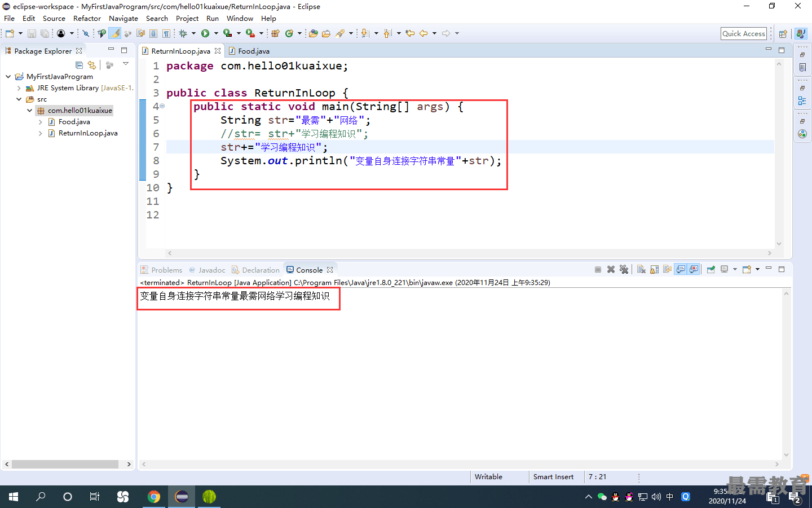
Task: Click 'Smart Insert' in the status bar
Action: [553, 476]
